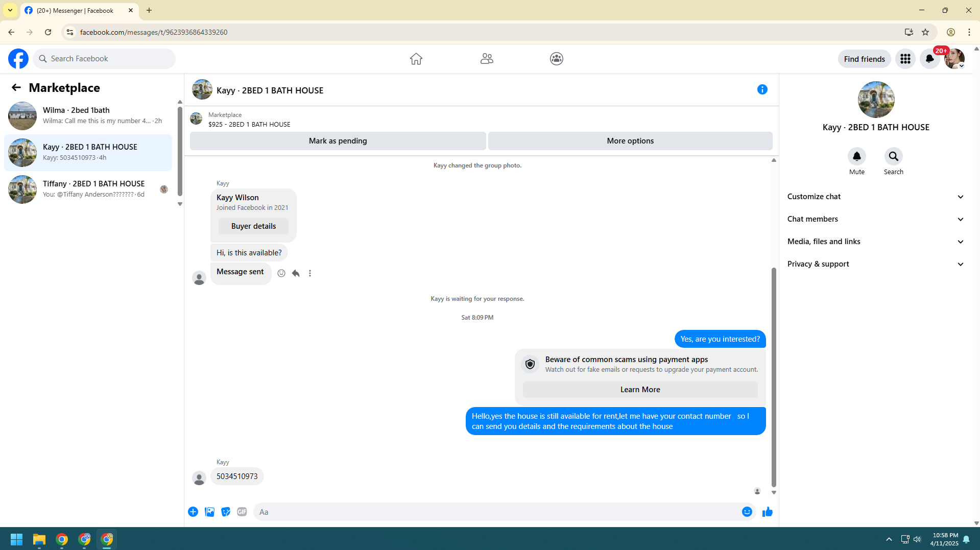Install the Facebook app from address bar
Viewport: 980px width, 550px height.
[x=909, y=32]
